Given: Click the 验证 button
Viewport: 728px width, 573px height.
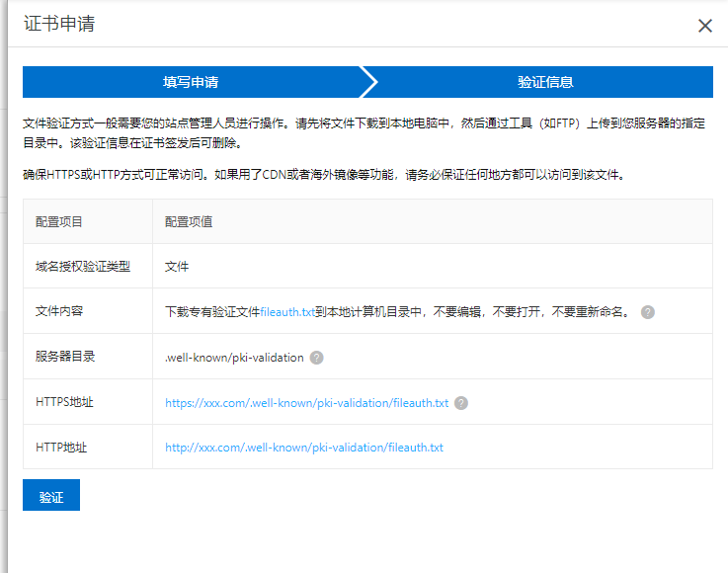Looking at the screenshot, I should pos(51,495).
